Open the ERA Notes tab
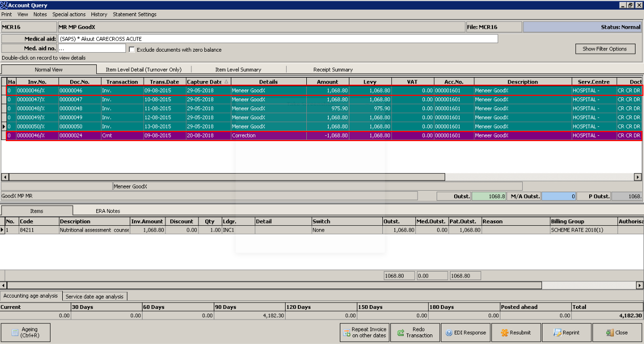This screenshot has width=644, height=344. pos(107,211)
